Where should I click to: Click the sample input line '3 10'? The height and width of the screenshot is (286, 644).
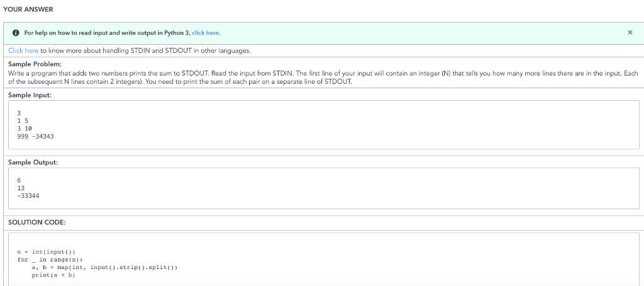[x=25, y=129]
